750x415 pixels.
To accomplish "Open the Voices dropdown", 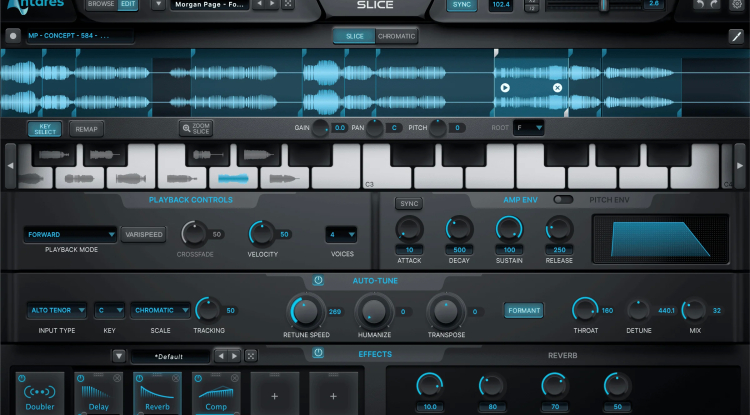I will coord(342,234).
